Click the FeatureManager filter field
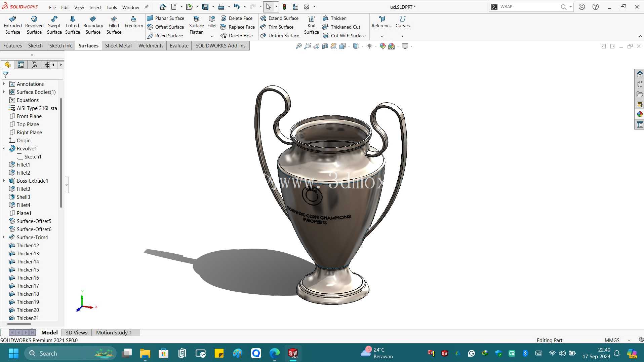Viewport: 644px width, 362px height. click(x=33, y=75)
